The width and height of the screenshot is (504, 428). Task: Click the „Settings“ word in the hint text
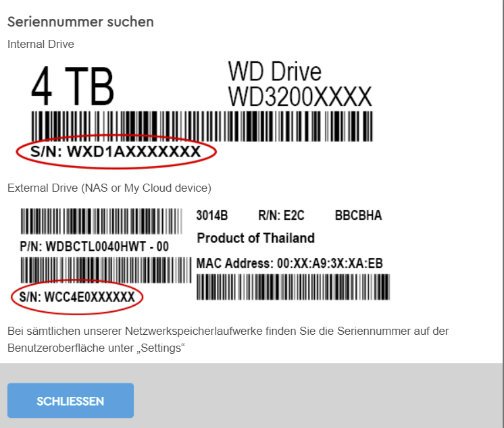(161, 348)
